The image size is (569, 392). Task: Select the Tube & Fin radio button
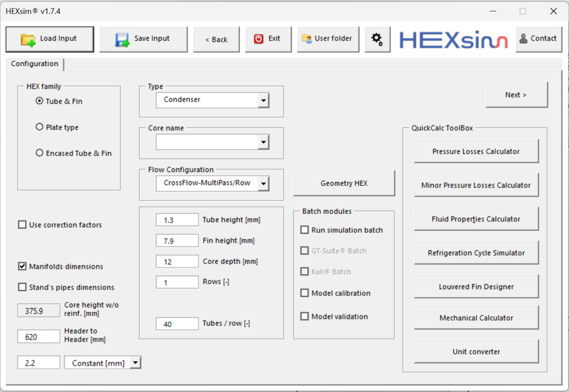[x=40, y=101]
